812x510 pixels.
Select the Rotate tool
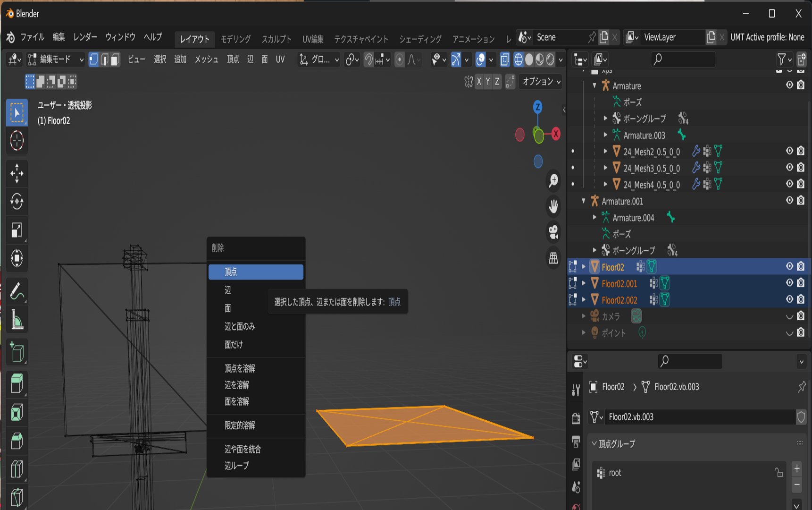coord(17,202)
